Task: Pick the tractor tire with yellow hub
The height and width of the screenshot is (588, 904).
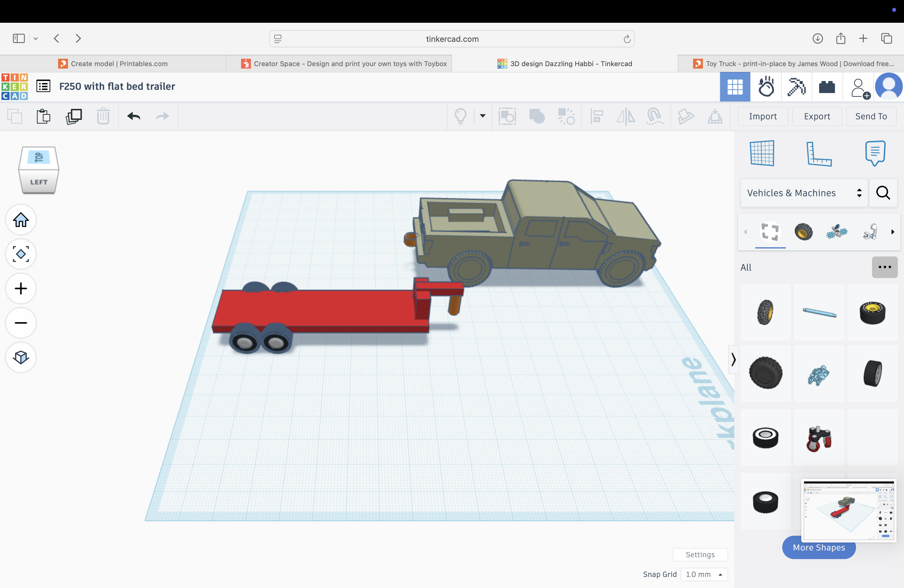Action: (x=765, y=312)
